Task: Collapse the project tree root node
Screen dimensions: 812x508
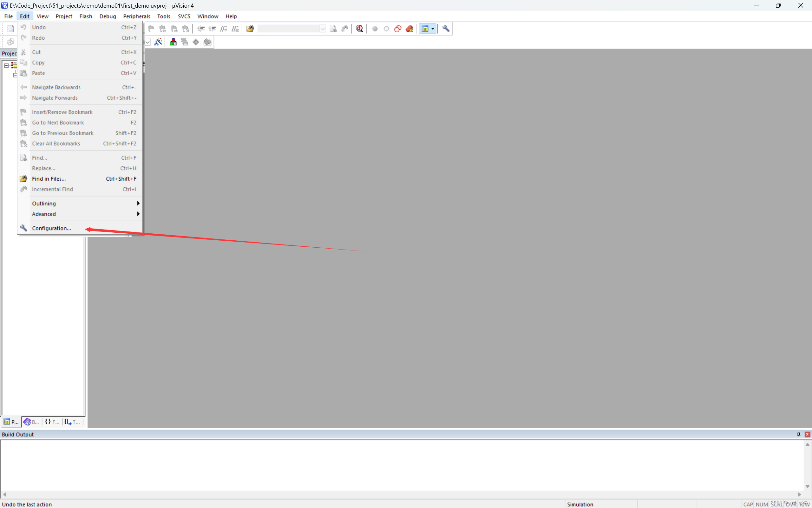Action: pyautogui.click(x=6, y=65)
